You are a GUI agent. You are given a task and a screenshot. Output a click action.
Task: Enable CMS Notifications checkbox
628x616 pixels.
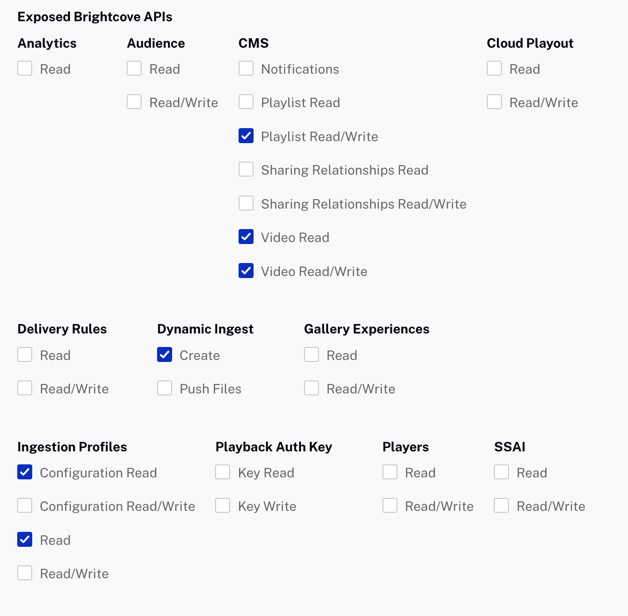(246, 68)
